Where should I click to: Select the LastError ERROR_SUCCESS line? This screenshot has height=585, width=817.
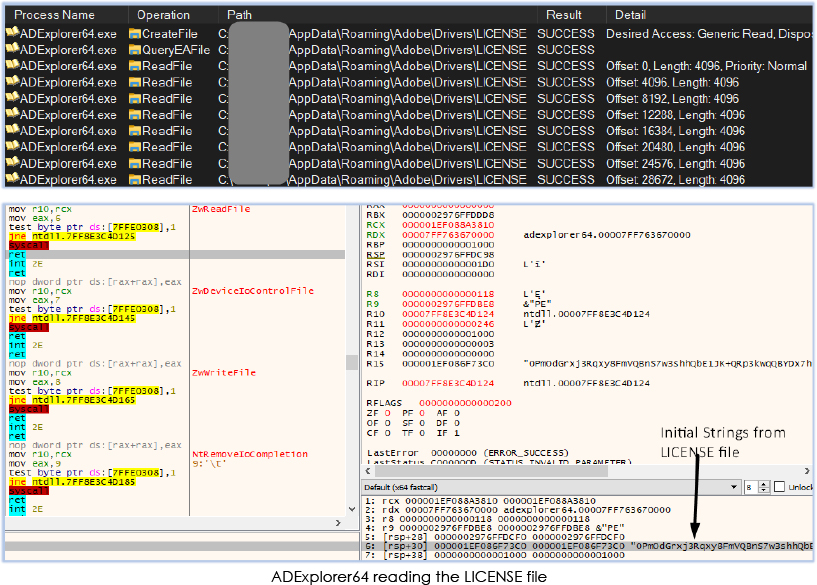pos(468,453)
